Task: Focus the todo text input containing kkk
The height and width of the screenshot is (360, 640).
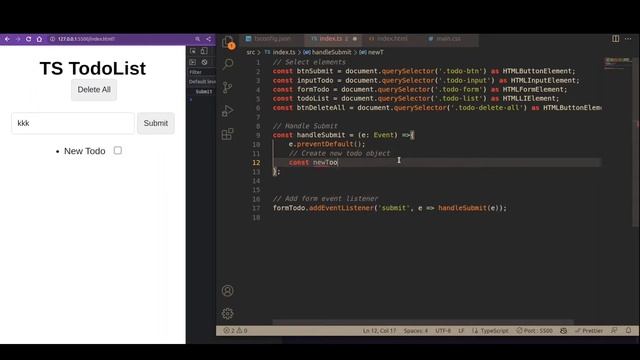Action: (x=73, y=123)
